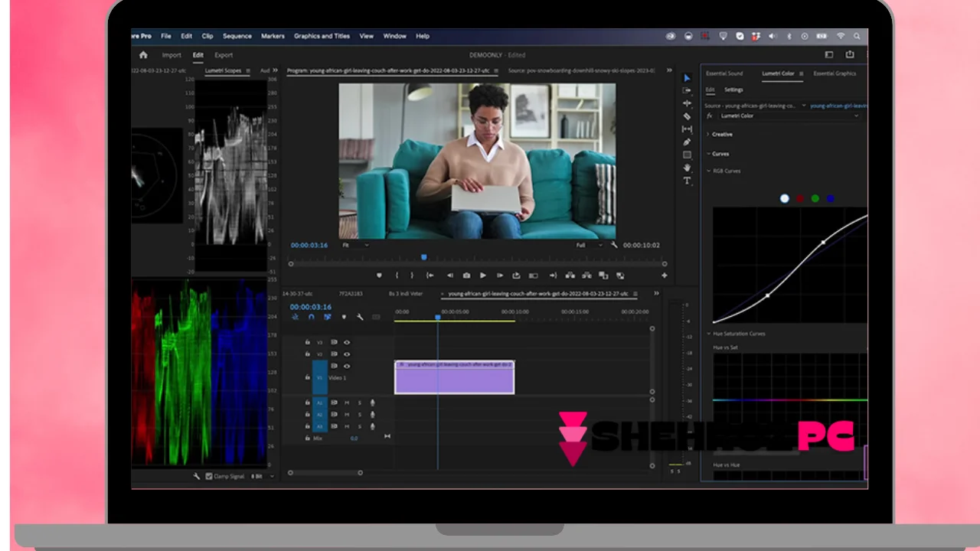
Task: Click the Lift button
Action: pyautogui.click(x=570, y=275)
